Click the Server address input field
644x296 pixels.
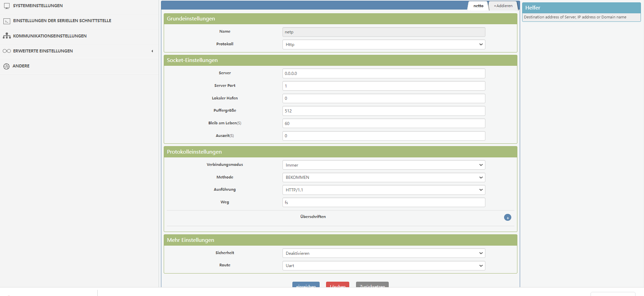[x=384, y=74]
